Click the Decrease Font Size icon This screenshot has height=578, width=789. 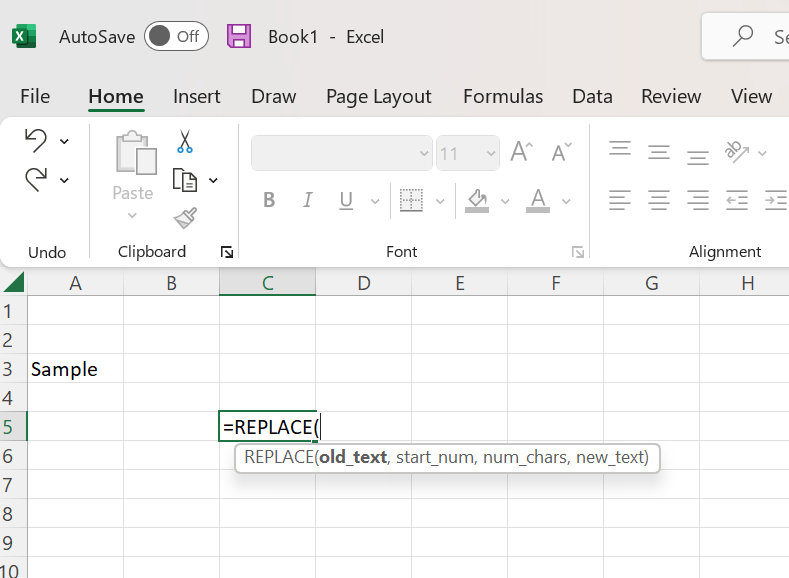click(562, 153)
